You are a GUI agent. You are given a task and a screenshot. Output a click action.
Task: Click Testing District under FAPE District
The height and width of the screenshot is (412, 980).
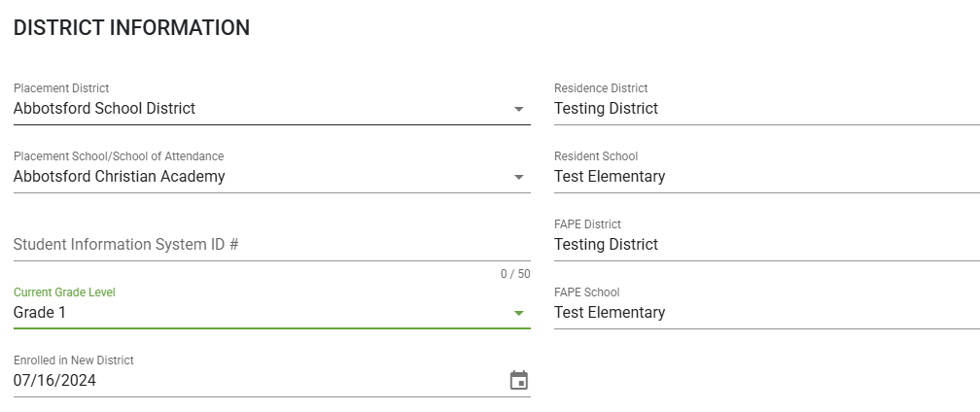point(607,245)
